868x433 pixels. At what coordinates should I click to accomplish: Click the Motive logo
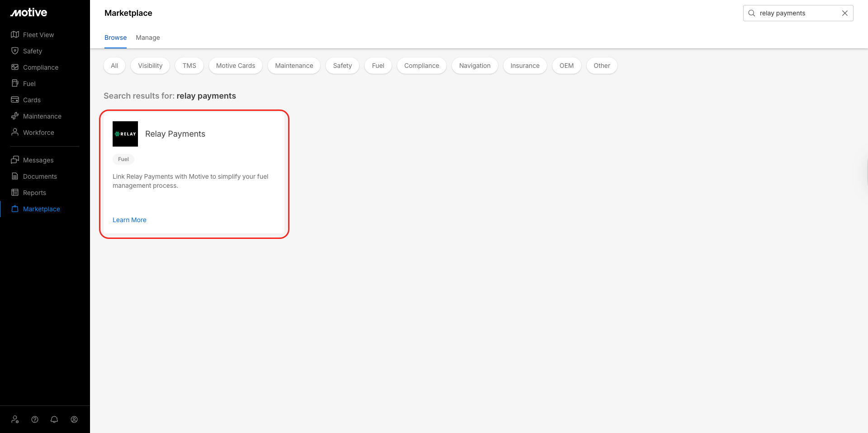point(28,13)
